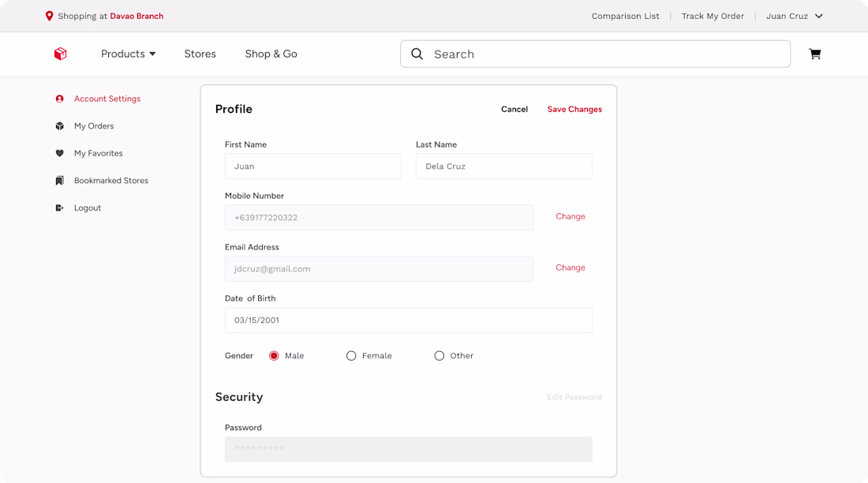Go to the Stores page
Image resolution: width=868 pixels, height=483 pixels.
(200, 54)
